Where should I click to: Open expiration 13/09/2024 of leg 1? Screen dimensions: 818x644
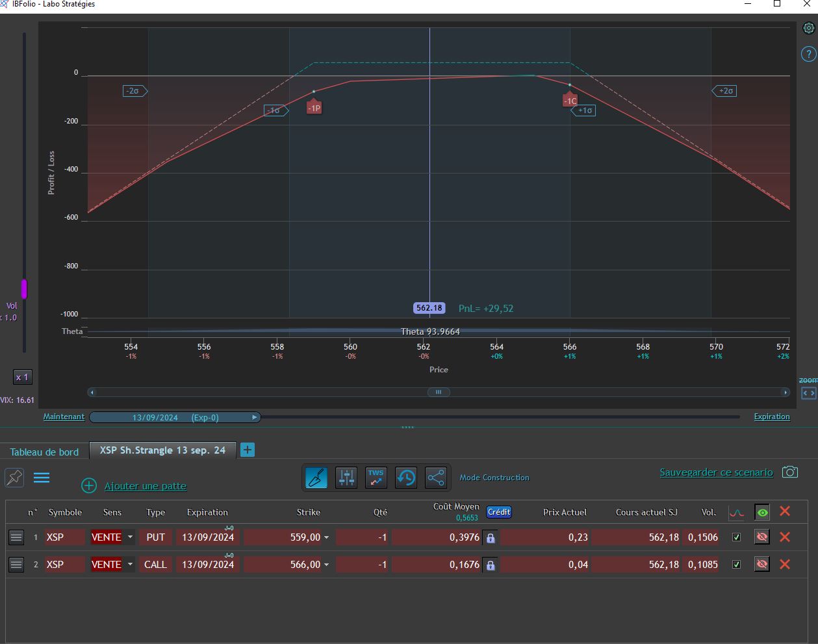click(x=208, y=537)
